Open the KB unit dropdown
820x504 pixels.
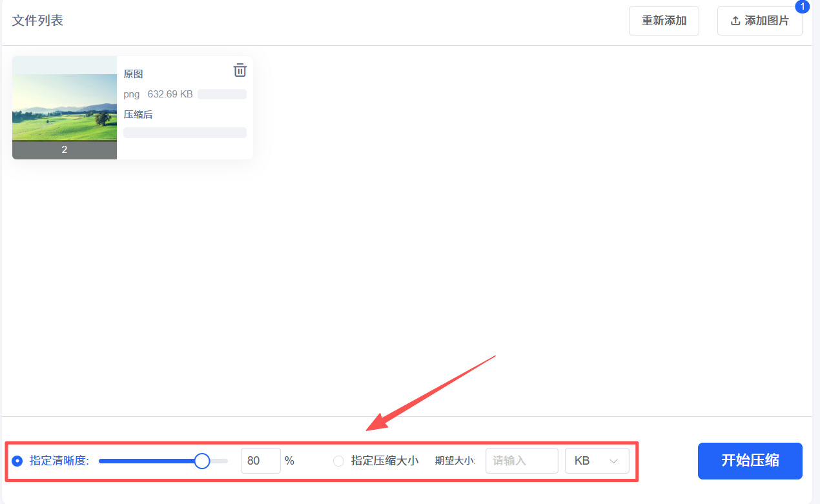[597, 461]
